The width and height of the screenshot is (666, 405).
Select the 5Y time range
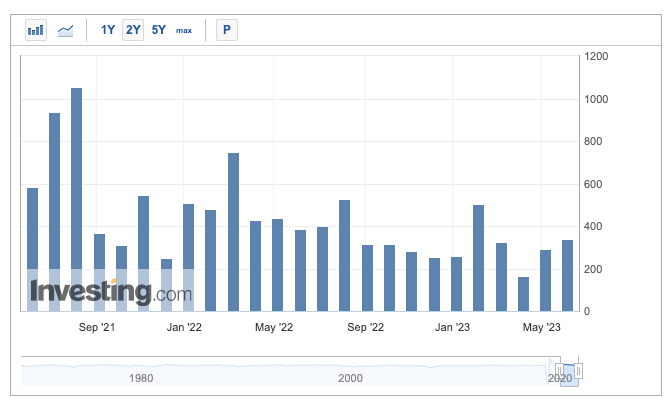158,30
